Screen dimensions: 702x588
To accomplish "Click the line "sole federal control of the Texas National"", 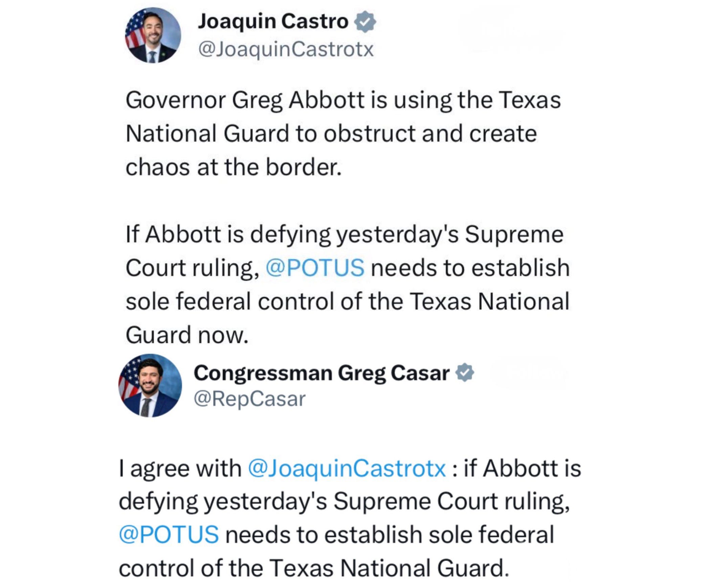I will (x=347, y=301).
